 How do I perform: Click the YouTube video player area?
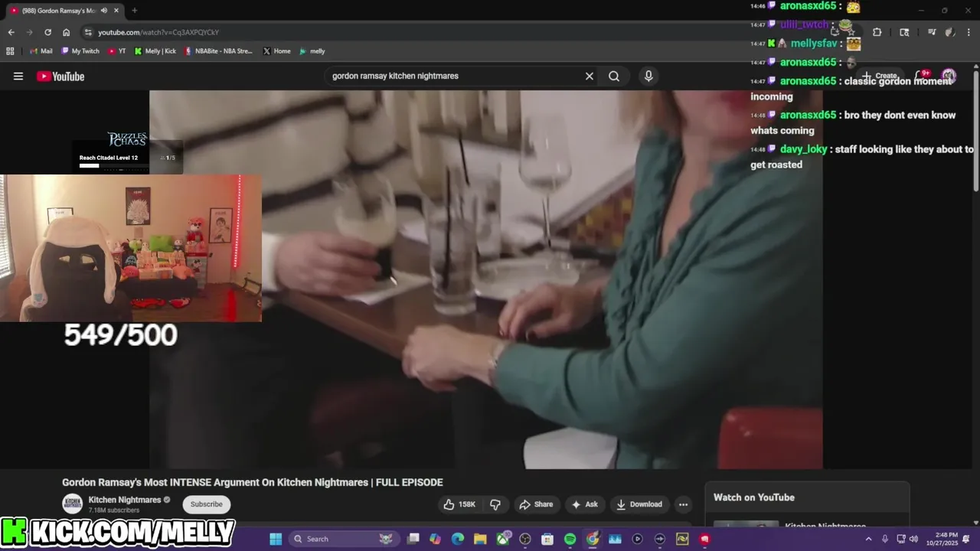point(486,279)
